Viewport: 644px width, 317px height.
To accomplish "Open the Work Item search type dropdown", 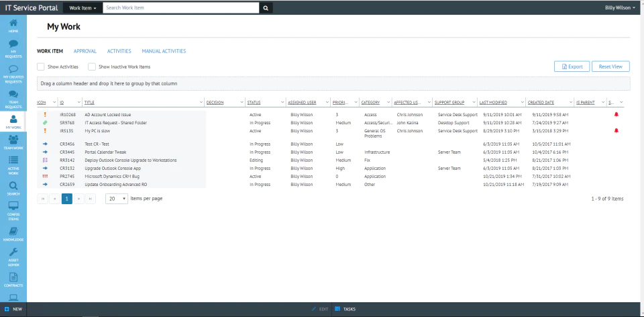I will [x=83, y=8].
